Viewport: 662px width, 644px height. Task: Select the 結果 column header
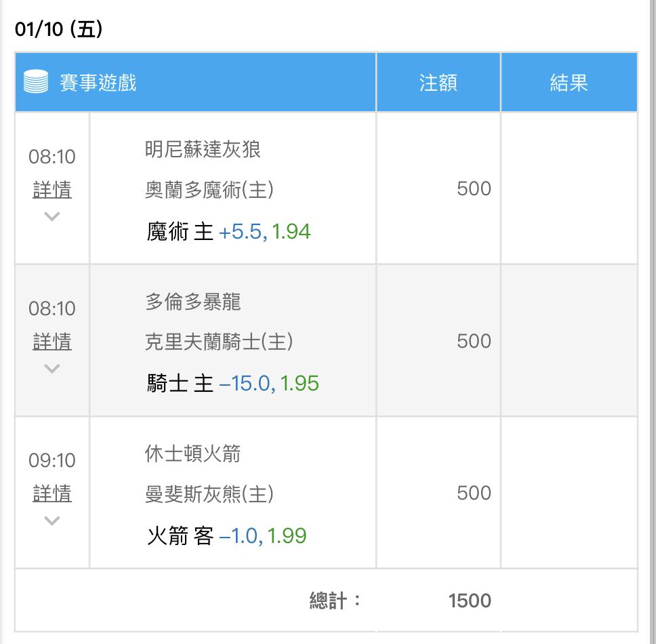coord(568,82)
